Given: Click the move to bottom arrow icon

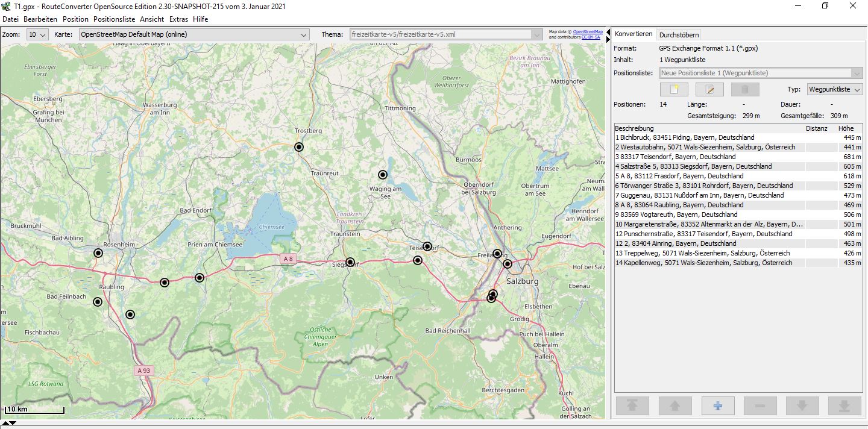Looking at the screenshot, I should pos(844,406).
